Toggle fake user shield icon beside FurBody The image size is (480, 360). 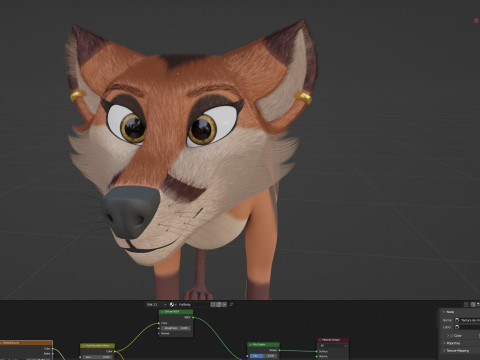(214, 304)
